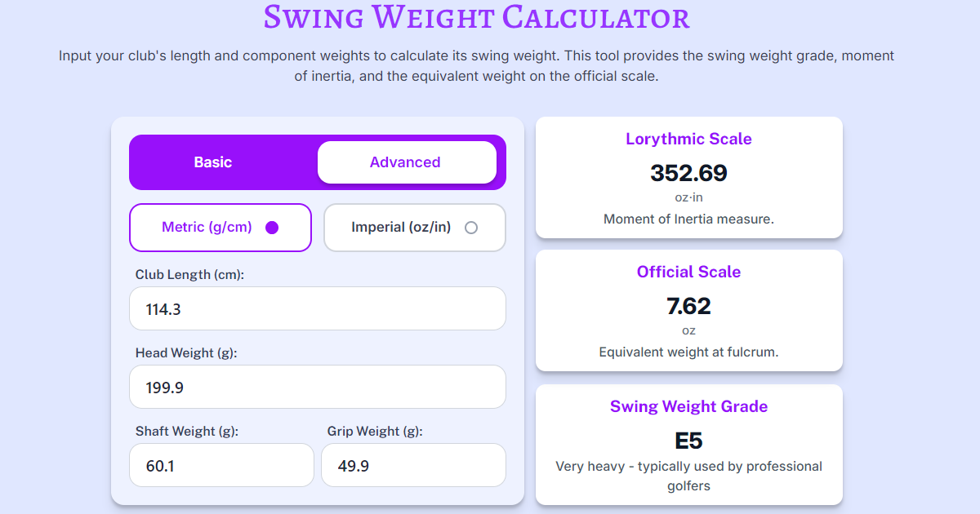Click the 7.62 oz equivalent weight value
The width and height of the screenshot is (980, 514).
point(688,306)
